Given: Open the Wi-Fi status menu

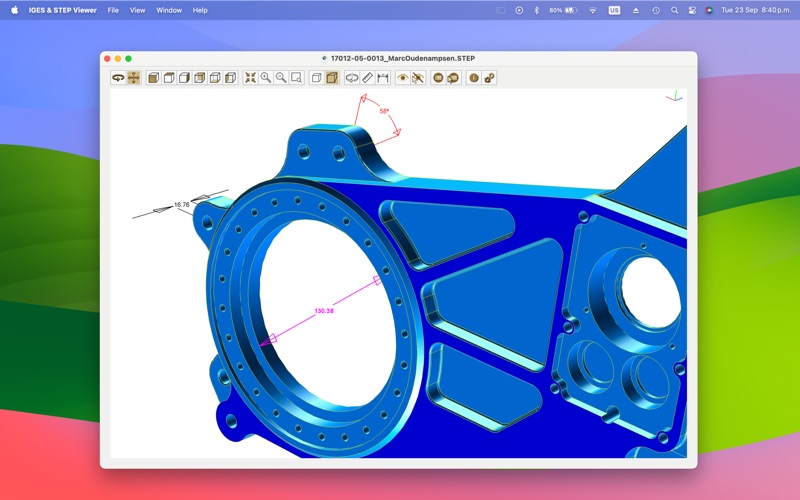Looking at the screenshot, I should (592, 10).
